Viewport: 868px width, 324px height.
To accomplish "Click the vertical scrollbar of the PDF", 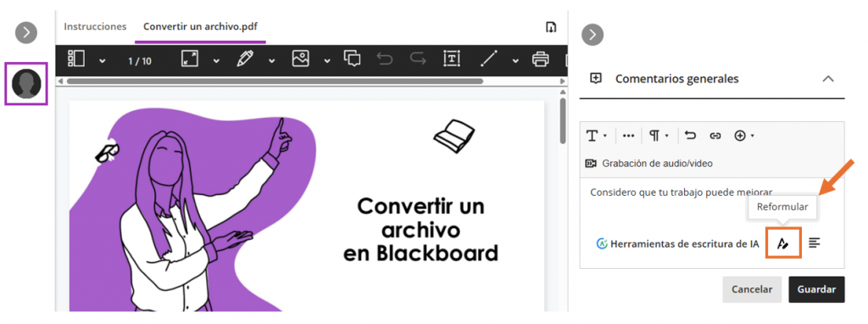I will pyautogui.click(x=563, y=120).
